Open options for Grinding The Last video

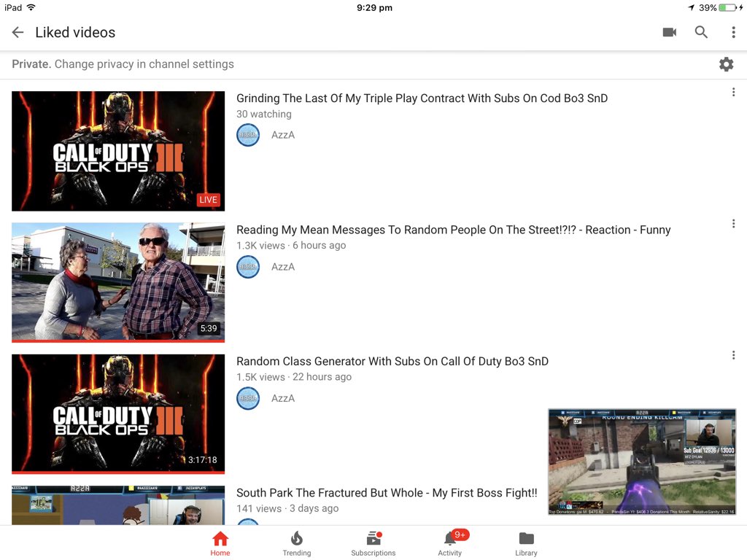click(733, 93)
